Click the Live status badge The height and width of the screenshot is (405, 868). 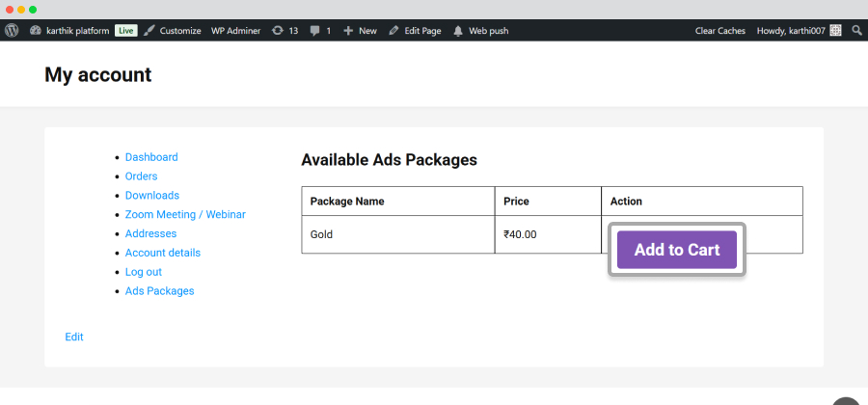(x=126, y=31)
